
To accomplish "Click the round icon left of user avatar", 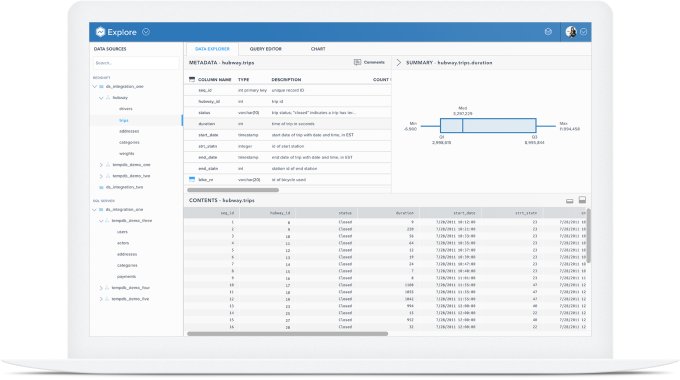I will pyautogui.click(x=548, y=32).
